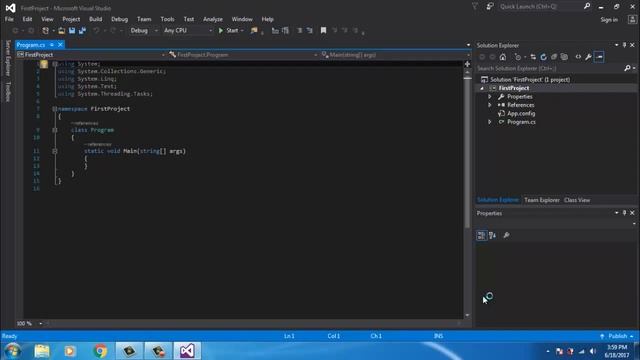The height and width of the screenshot is (360, 640).
Task: Toggle Show All Files in Solution Explorer
Action: click(564, 57)
